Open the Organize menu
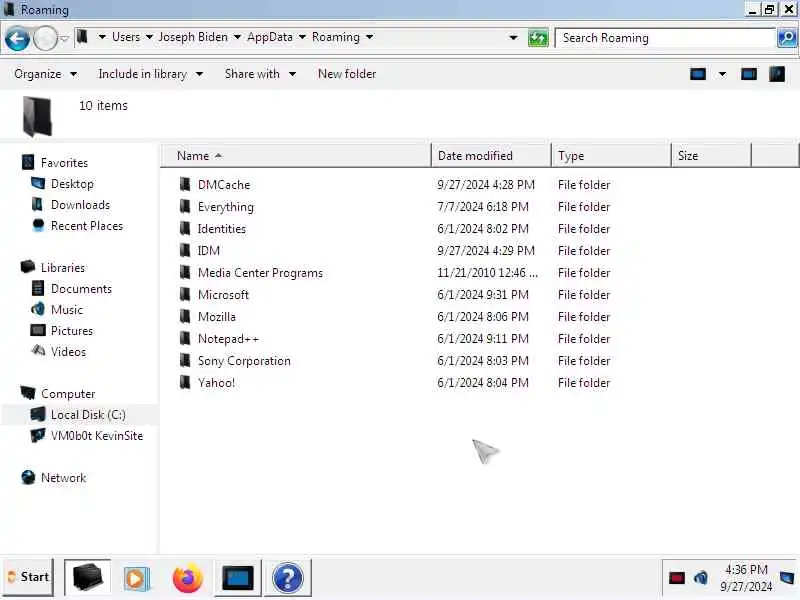 tap(45, 74)
